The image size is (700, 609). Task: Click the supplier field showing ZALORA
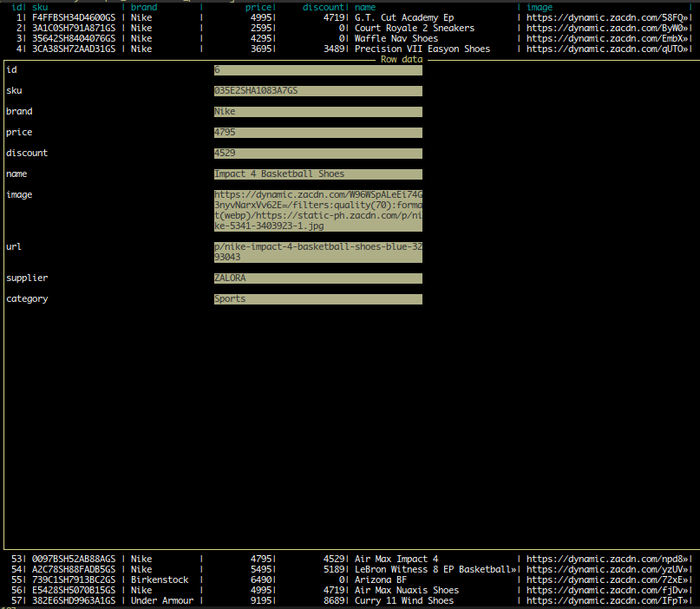[317, 278]
